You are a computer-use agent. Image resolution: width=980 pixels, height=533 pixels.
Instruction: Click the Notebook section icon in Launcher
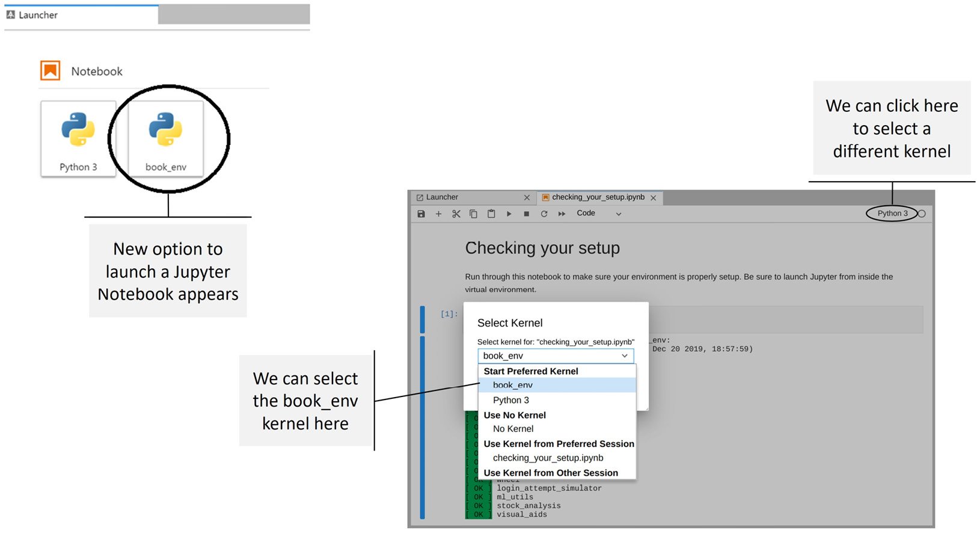pos(51,70)
